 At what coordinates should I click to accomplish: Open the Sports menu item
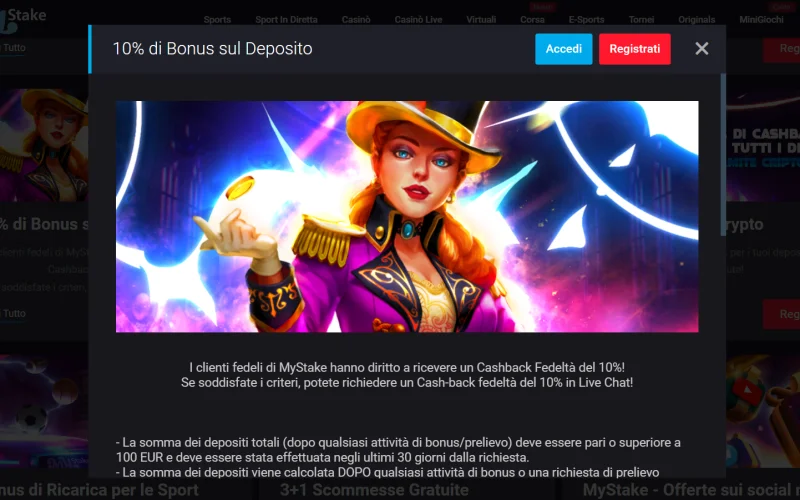217,19
